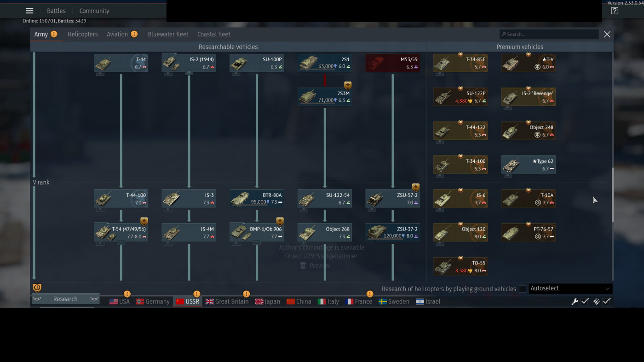
Task: Select the ZSU-37-2 vehicle card
Action: click(x=392, y=233)
